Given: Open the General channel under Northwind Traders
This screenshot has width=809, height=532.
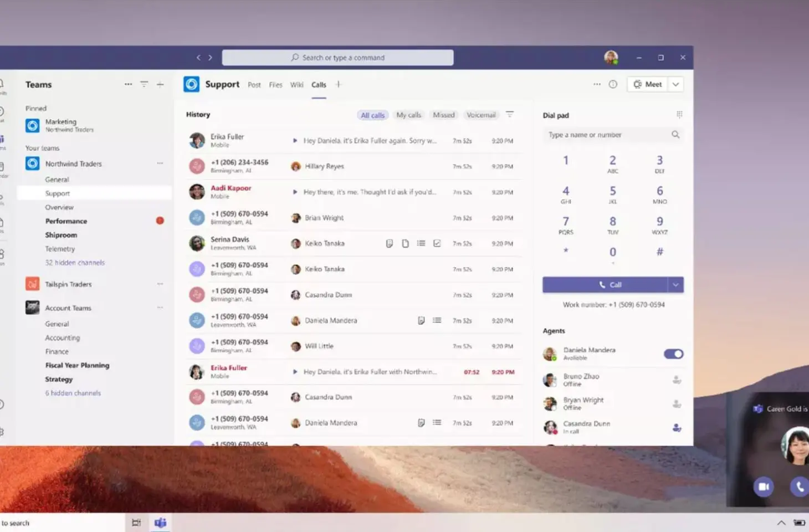Looking at the screenshot, I should tap(57, 180).
